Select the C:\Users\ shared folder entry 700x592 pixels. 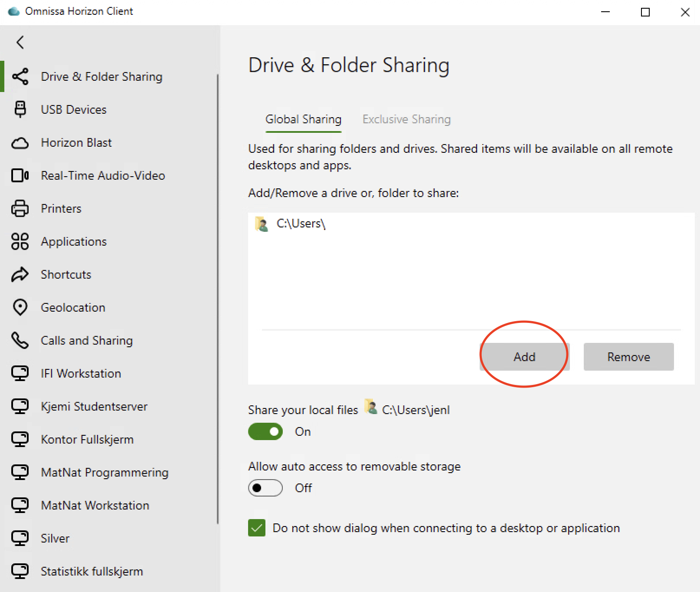[471, 224]
